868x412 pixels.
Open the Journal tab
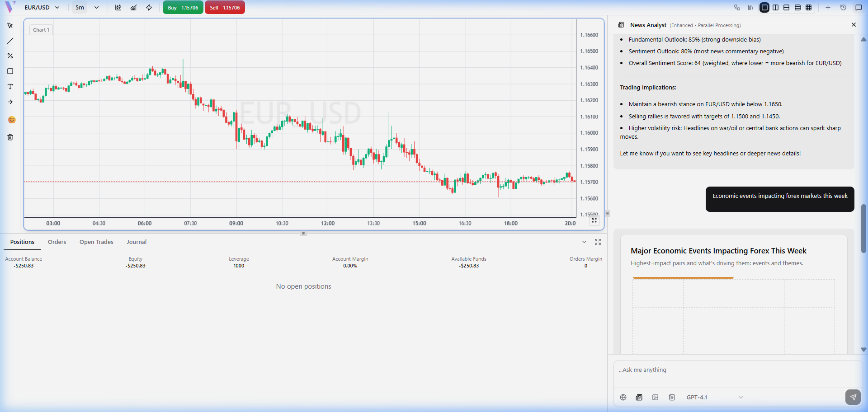point(137,242)
